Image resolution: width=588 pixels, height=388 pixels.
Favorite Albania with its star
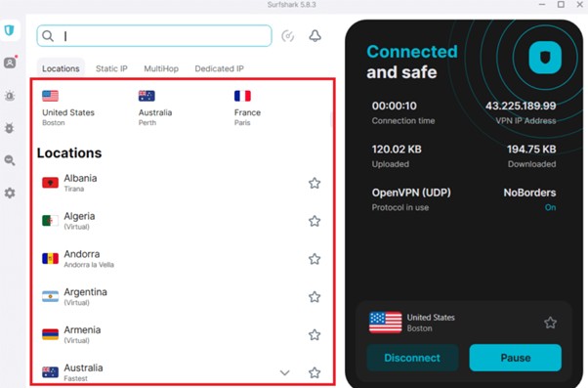click(x=315, y=183)
